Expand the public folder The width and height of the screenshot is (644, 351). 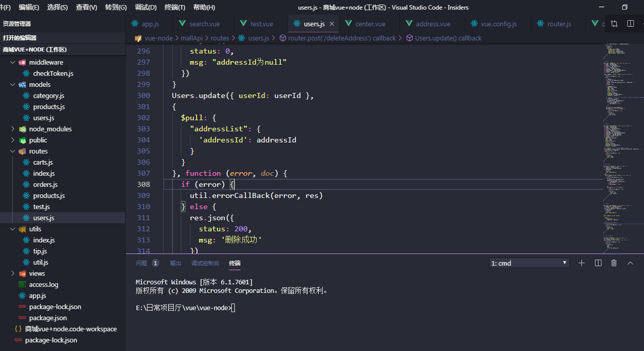pos(13,140)
